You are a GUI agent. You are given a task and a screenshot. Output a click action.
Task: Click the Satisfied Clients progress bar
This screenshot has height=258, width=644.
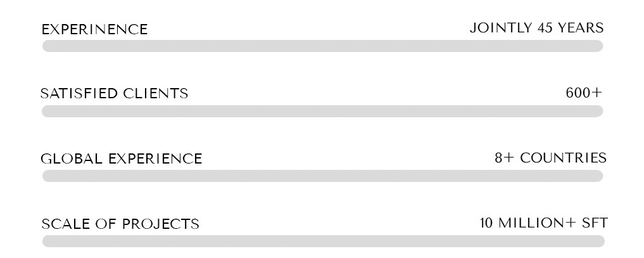click(322, 112)
